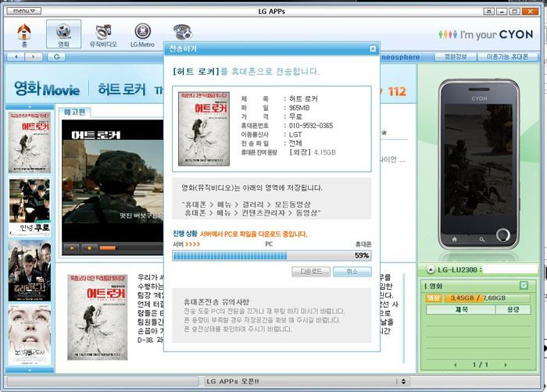Open the Home icon in top toolbar

click(24, 35)
